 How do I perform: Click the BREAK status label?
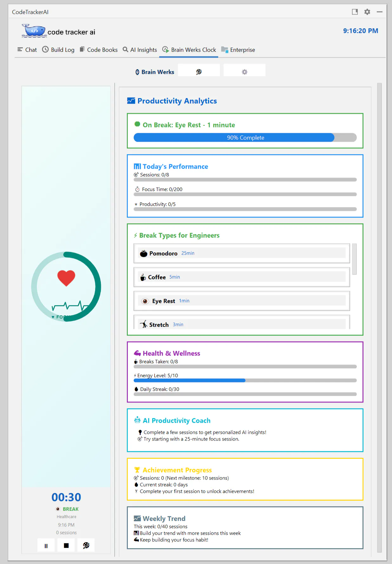[x=70, y=509]
